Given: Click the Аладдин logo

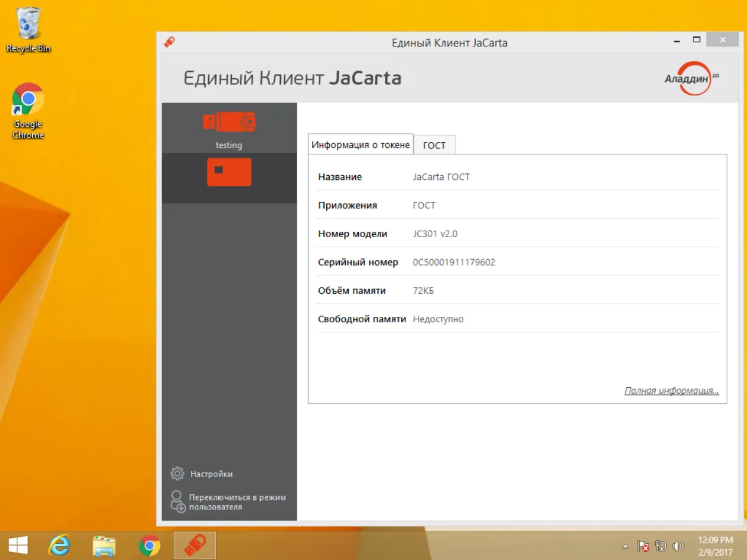Looking at the screenshot, I should 691,78.
